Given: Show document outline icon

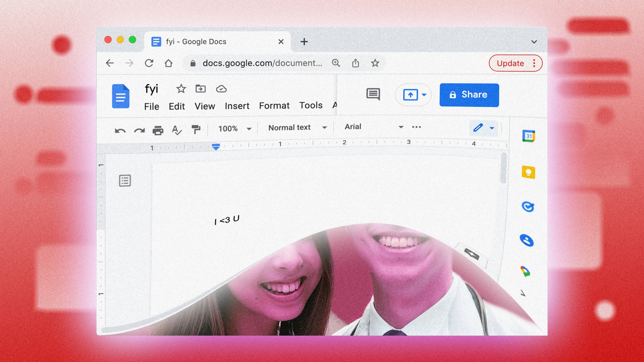Looking at the screenshot, I should [x=125, y=181].
